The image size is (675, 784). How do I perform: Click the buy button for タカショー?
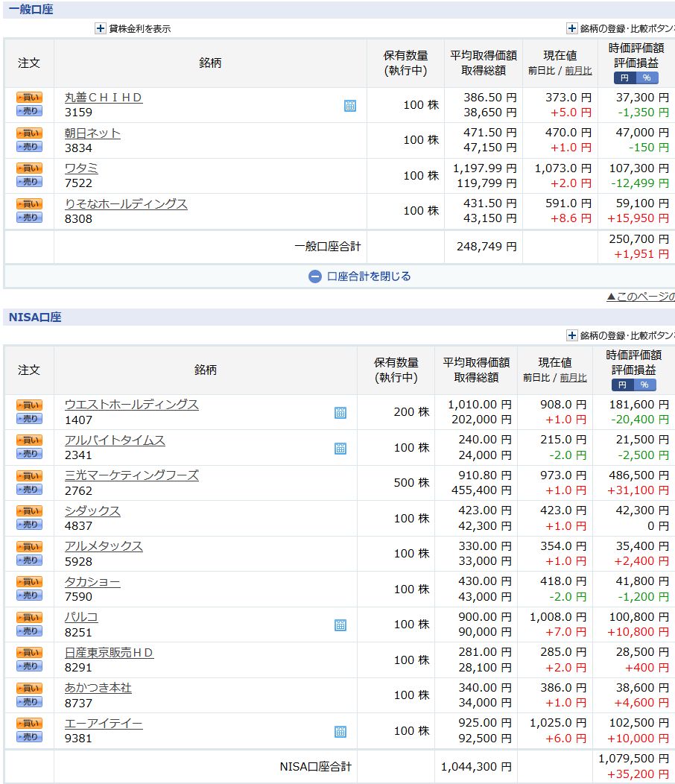click(x=29, y=582)
